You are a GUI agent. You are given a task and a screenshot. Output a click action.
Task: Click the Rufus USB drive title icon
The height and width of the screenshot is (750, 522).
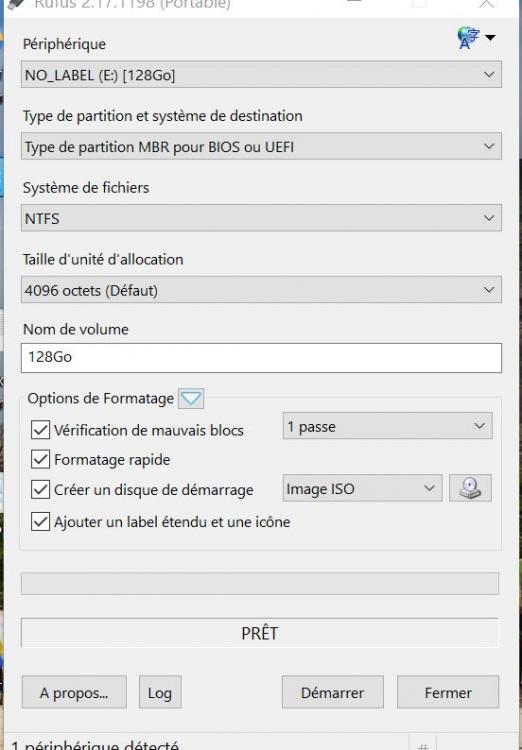(x=16, y=4)
